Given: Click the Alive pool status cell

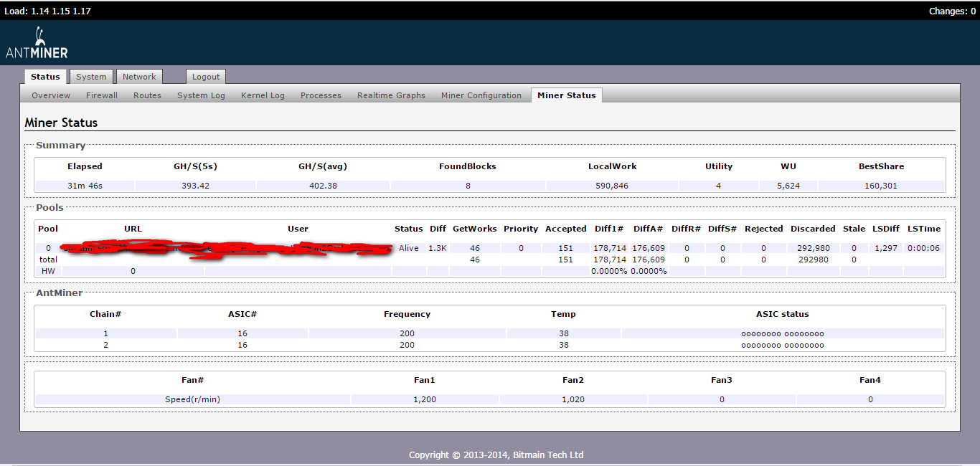Looking at the screenshot, I should (408, 248).
